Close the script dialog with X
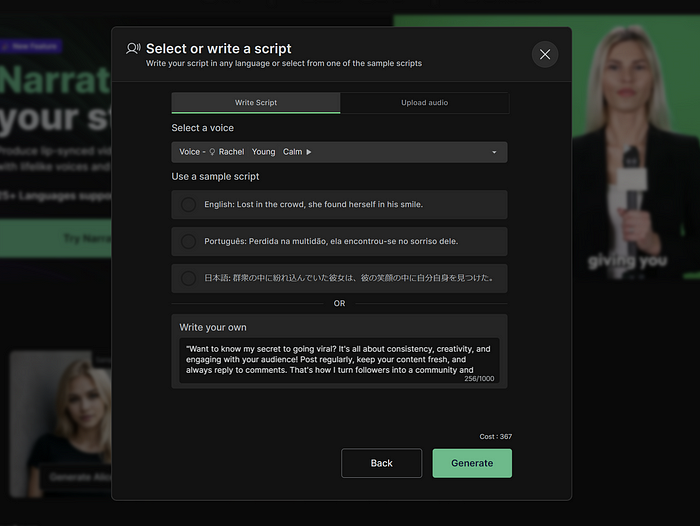Screen dimensions: 700x526 pos(545,54)
